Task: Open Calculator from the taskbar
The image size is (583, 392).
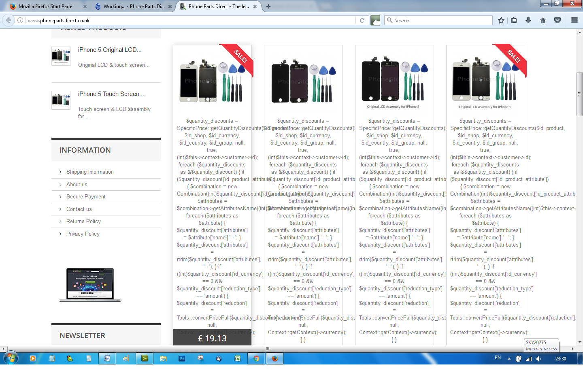Action: coord(89,358)
